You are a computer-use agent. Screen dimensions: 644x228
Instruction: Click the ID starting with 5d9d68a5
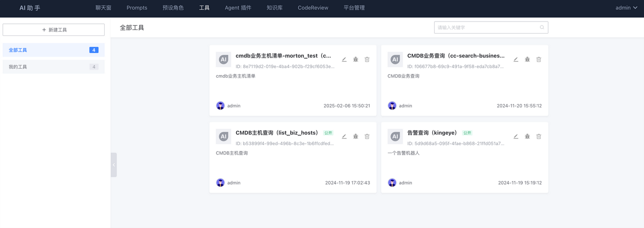[x=456, y=143]
